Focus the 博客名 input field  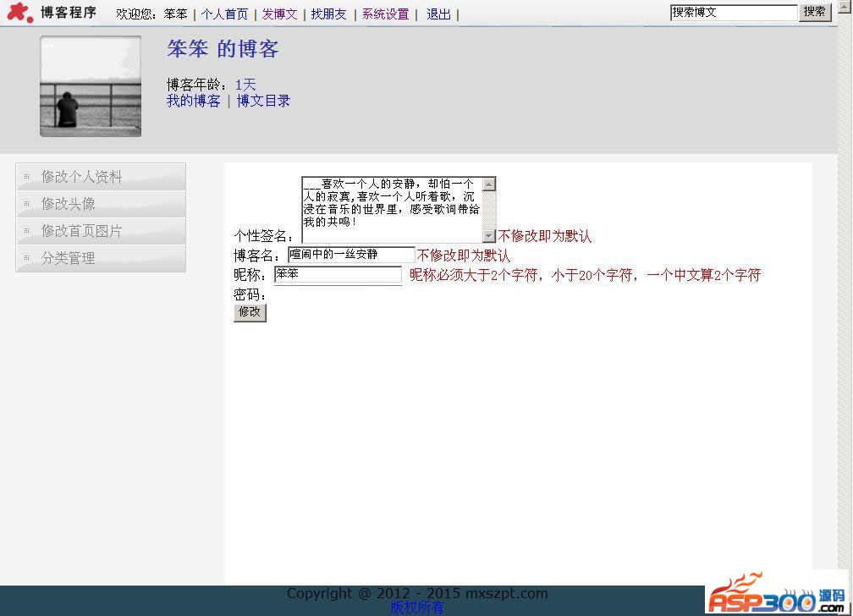click(x=351, y=255)
